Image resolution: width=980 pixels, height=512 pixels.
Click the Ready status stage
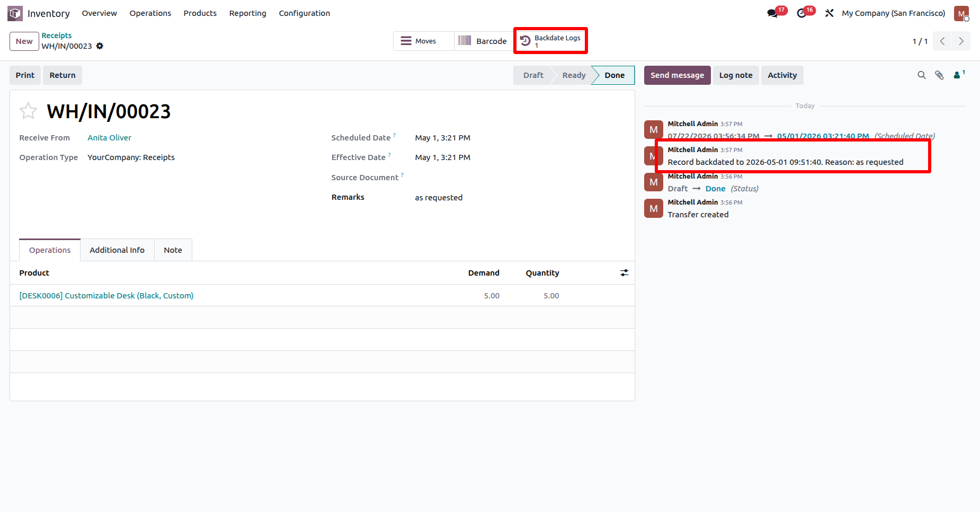click(x=574, y=75)
